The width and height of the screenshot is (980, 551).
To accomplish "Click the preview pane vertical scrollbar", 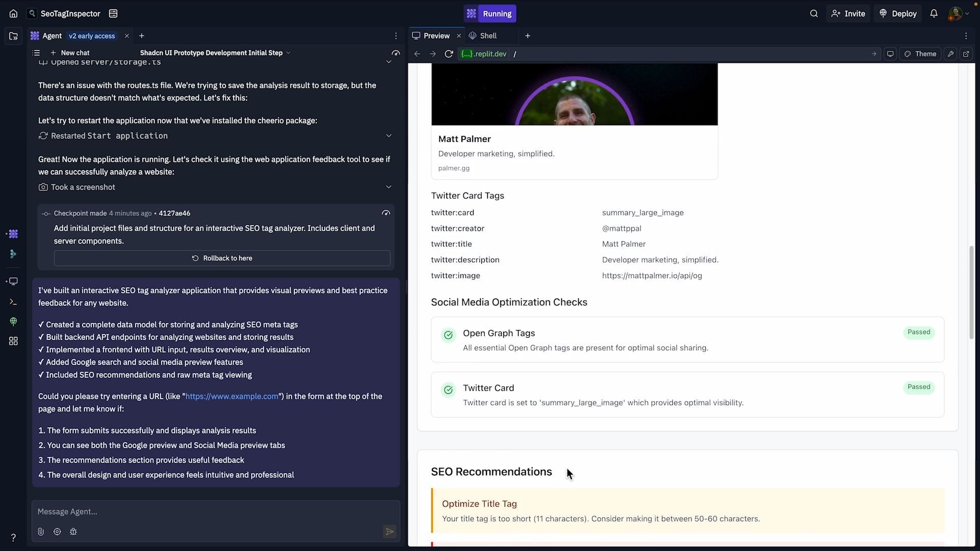I will point(971,292).
